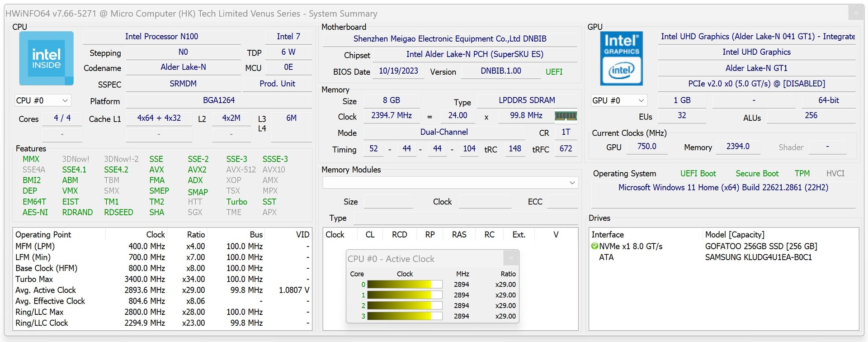Image resolution: width=868 pixels, height=342 pixels.
Task: Click the HVCI status label
Action: point(835,174)
